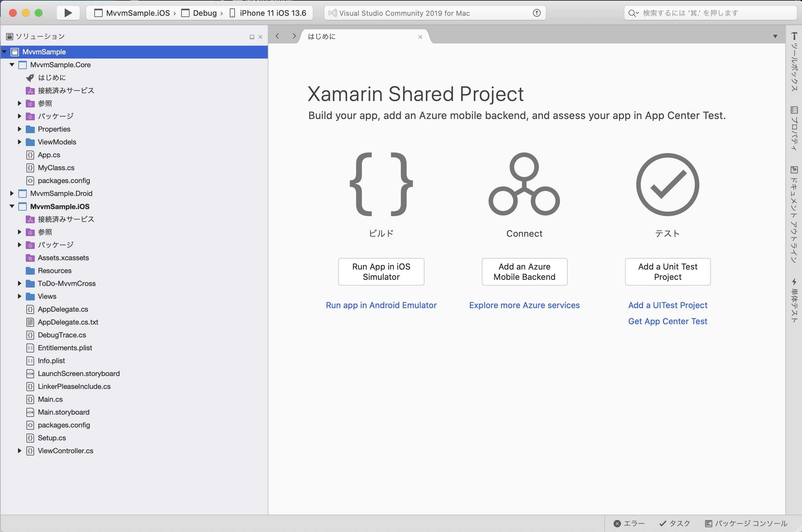Open the Toolbox side panel icon
802x532 pixels.
click(x=794, y=36)
